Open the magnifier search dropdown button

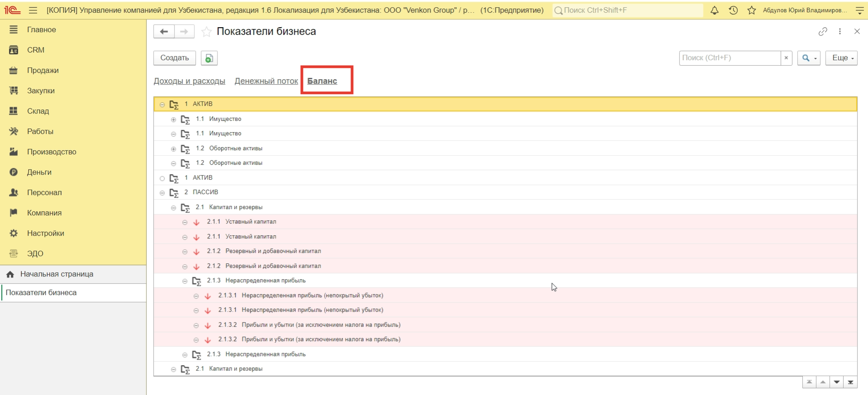(x=808, y=58)
